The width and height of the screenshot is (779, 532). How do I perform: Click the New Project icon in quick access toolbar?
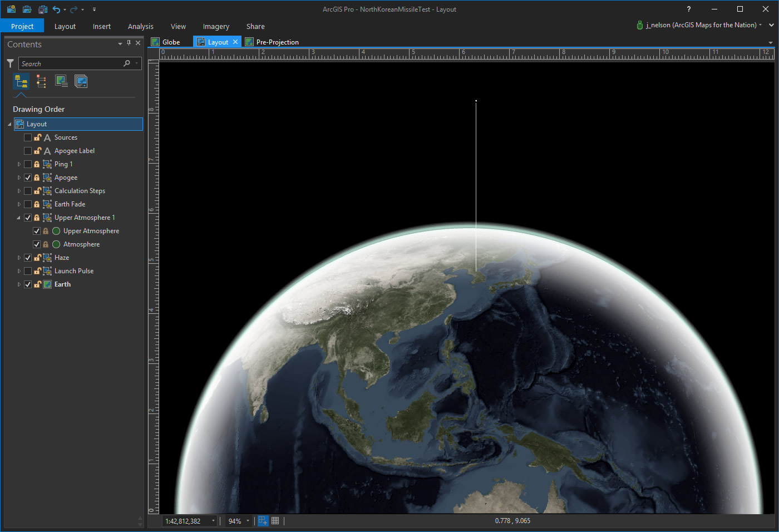pos(11,9)
